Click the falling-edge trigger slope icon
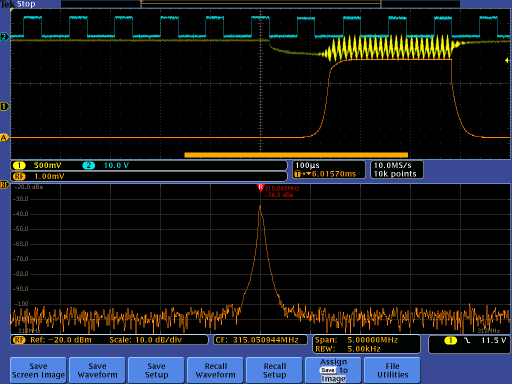The width and height of the screenshot is (512, 384). click(467, 340)
